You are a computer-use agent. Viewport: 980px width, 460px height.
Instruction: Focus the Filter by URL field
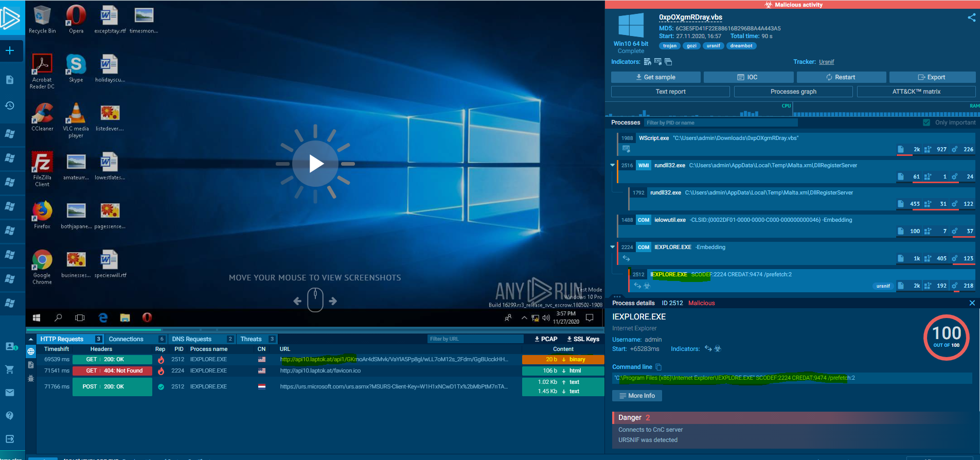pos(475,339)
